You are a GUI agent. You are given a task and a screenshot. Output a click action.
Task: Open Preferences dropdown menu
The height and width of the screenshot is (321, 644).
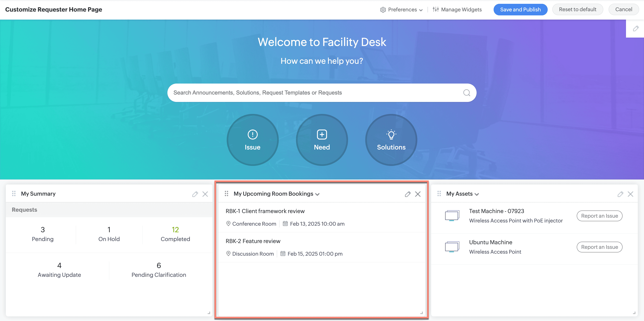pos(400,9)
